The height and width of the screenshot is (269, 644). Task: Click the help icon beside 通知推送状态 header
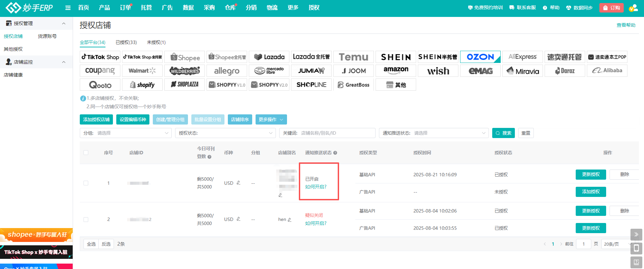pyautogui.click(x=335, y=153)
